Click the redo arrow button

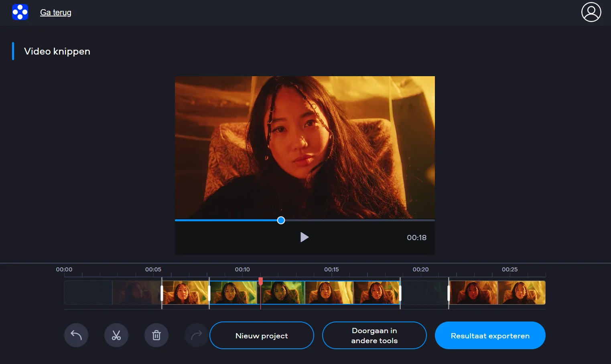click(x=197, y=335)
